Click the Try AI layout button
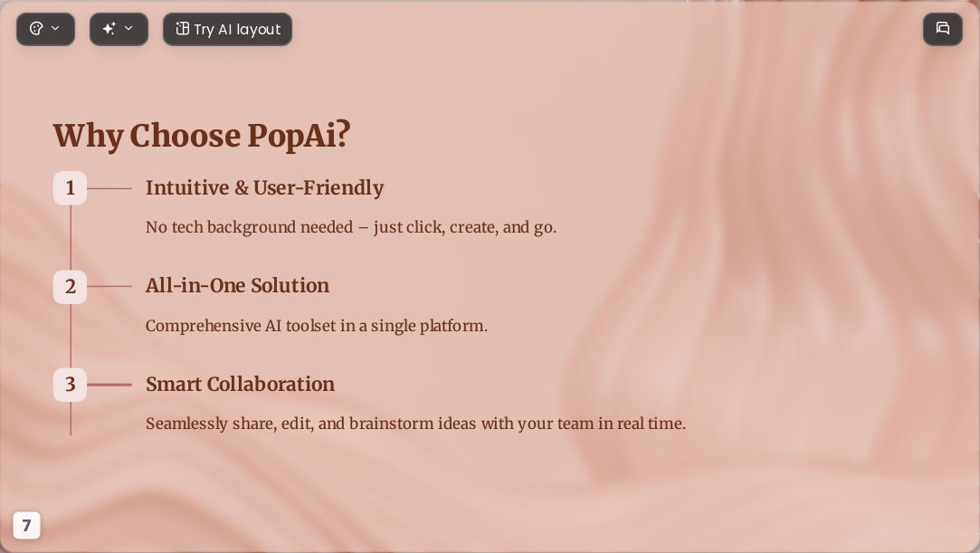Image resolution: width=980 pixels, height=553 pixels. tap(227, 29)
